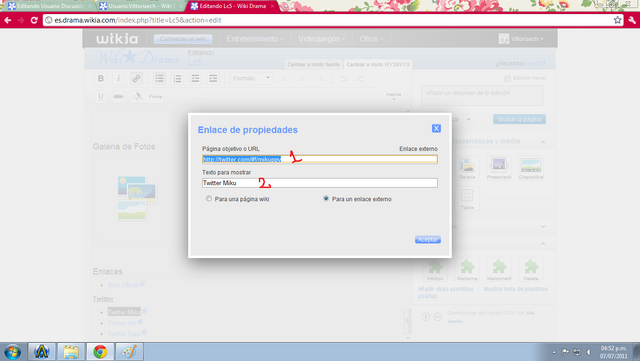Click 'Grabar la página' button
The image size is (640, 361).
519,119
